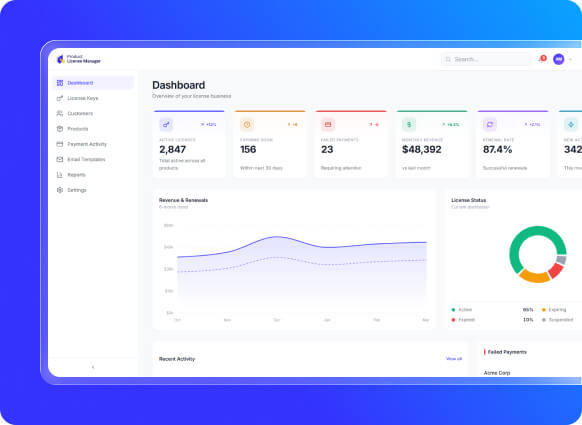Click the Search input field
Screen dimensions: 582x425
click(486, 59)
